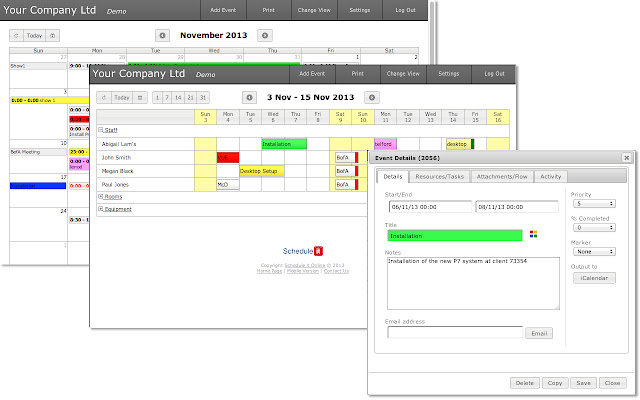Click Today in the back November window
The height and width of the screenshot is (400, 640).
34,36
